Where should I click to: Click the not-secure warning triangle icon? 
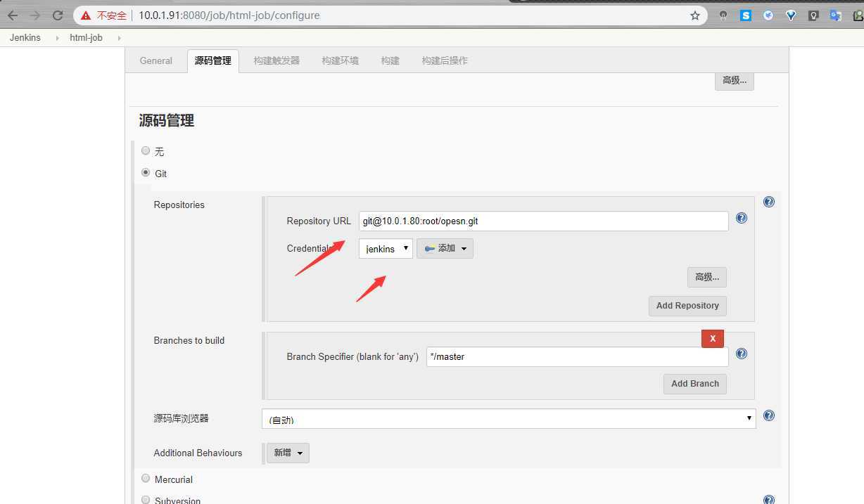[86, 15]
